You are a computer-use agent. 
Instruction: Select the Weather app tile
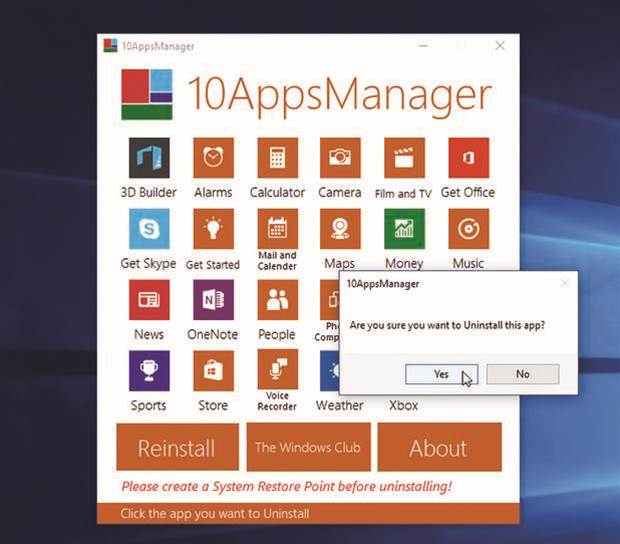[330, 370]
